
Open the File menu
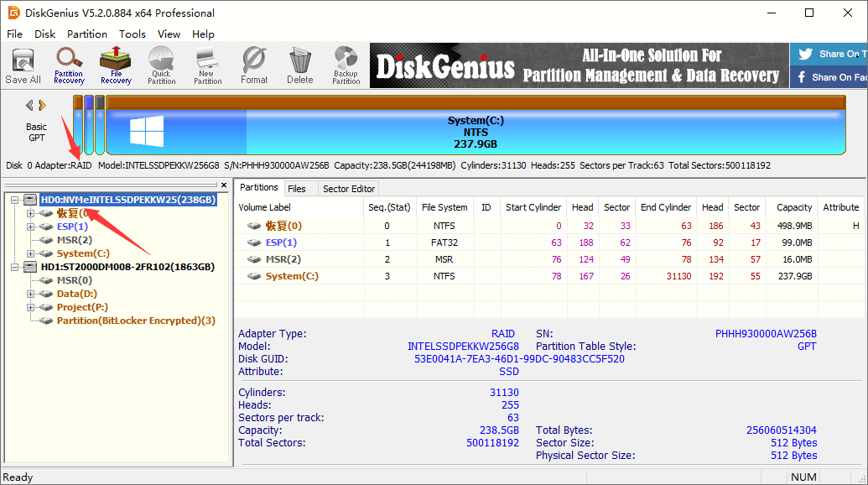coord(14,34)
